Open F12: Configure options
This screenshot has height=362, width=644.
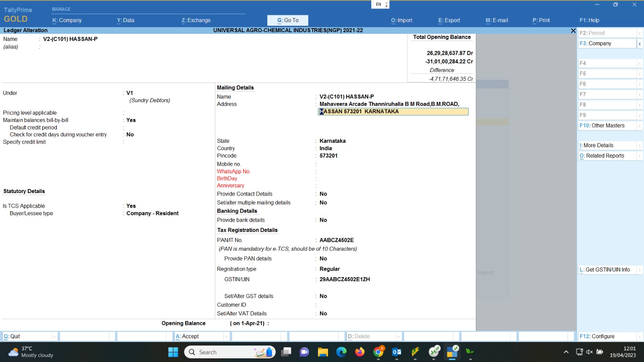pyautogui.click(x=597, y=336)
